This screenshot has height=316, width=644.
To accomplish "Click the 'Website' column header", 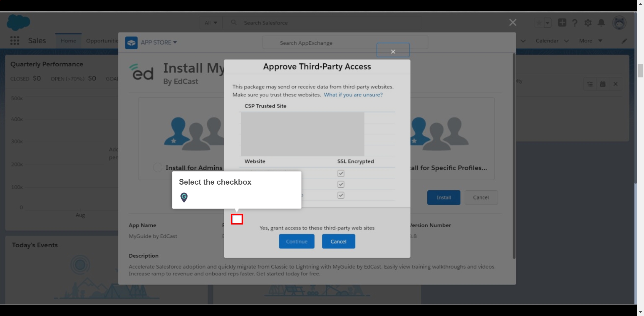I will pos(255,161).
